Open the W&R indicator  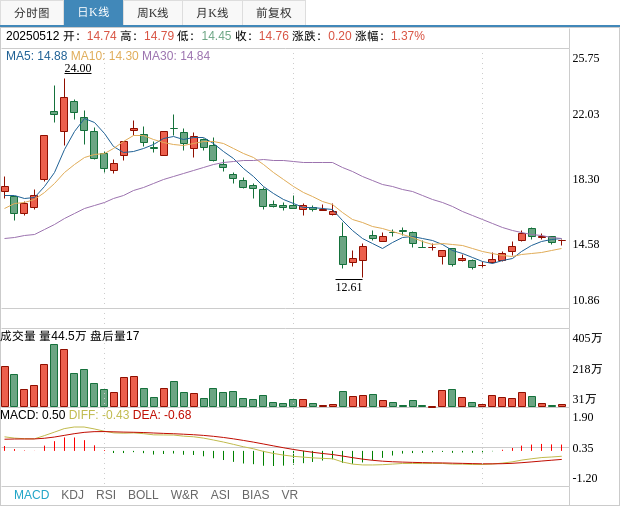tap(184, 495)
